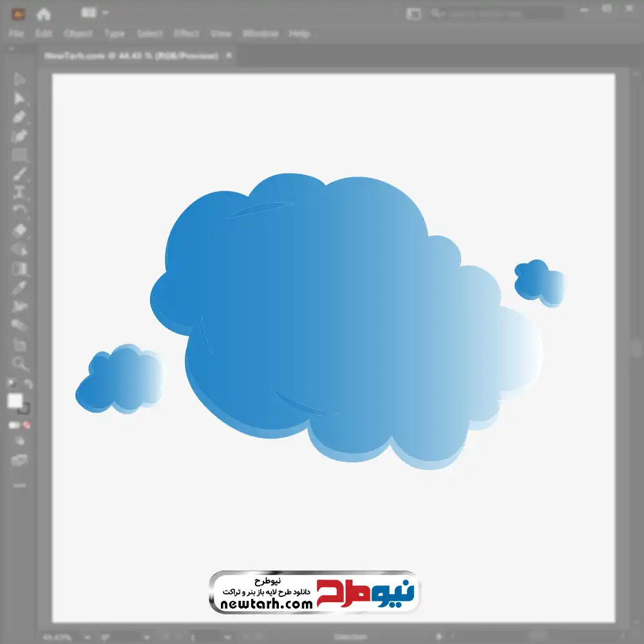Click the white Fill color swatch
Viewport: 644px width, 644px height.
click(x=15, y=401)
